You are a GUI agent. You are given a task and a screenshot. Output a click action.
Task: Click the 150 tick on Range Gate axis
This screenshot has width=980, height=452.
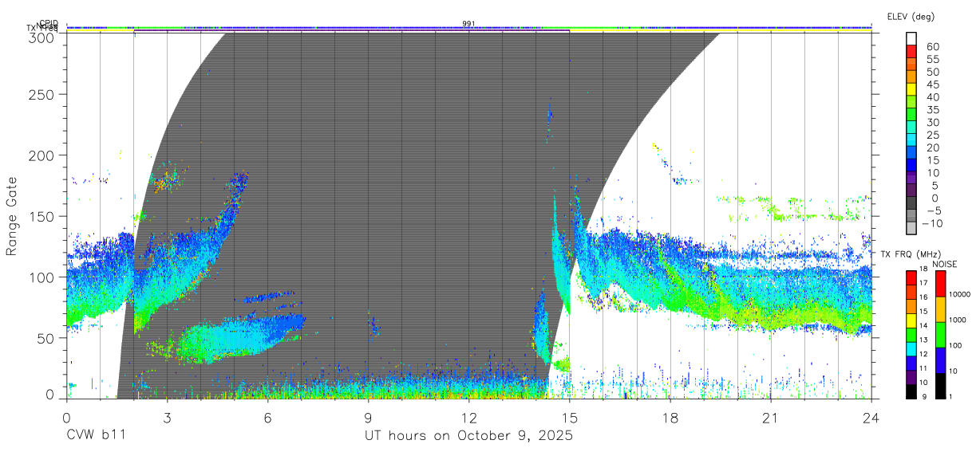tap(42, 216)
